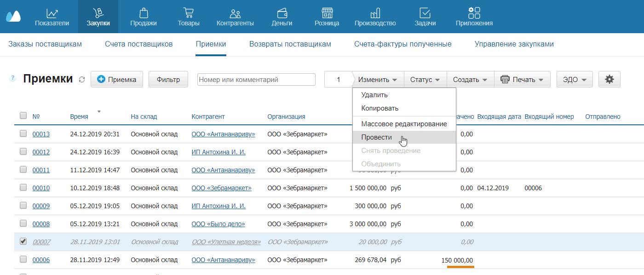Switch to the Розница section

click(x=327, y=16)
